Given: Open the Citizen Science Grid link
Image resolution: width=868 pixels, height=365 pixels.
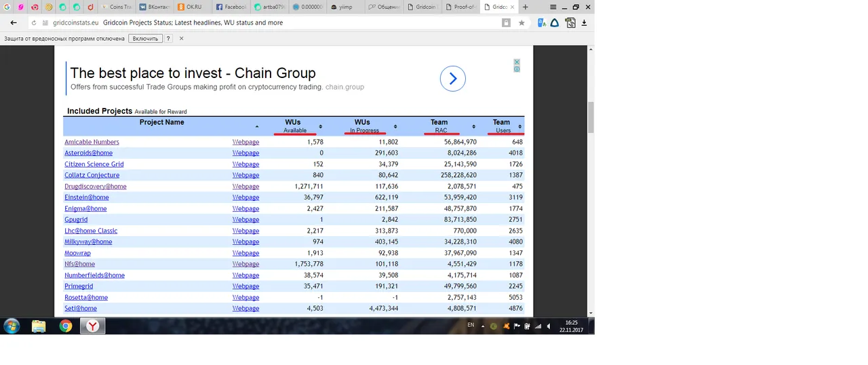Looking at the screenshot, I should (x=94, y=164).
